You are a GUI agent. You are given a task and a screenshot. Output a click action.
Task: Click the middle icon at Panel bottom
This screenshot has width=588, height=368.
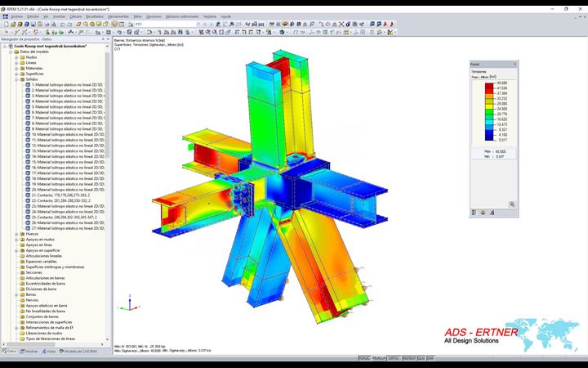tap(483, 213)
